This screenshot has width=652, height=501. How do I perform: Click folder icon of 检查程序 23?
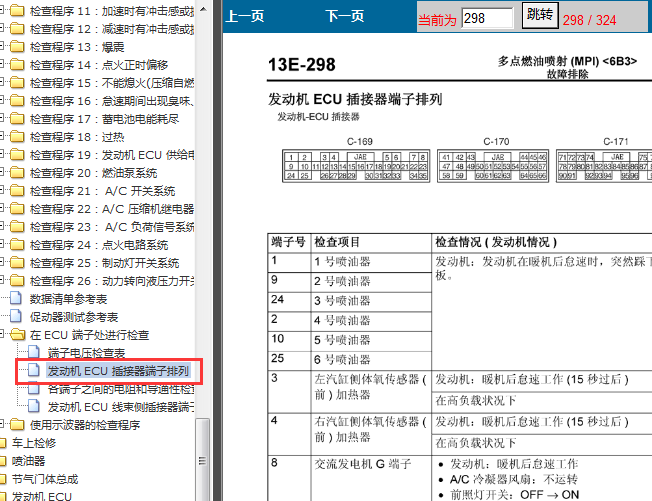pyautogui.click(x=17, y=227)
